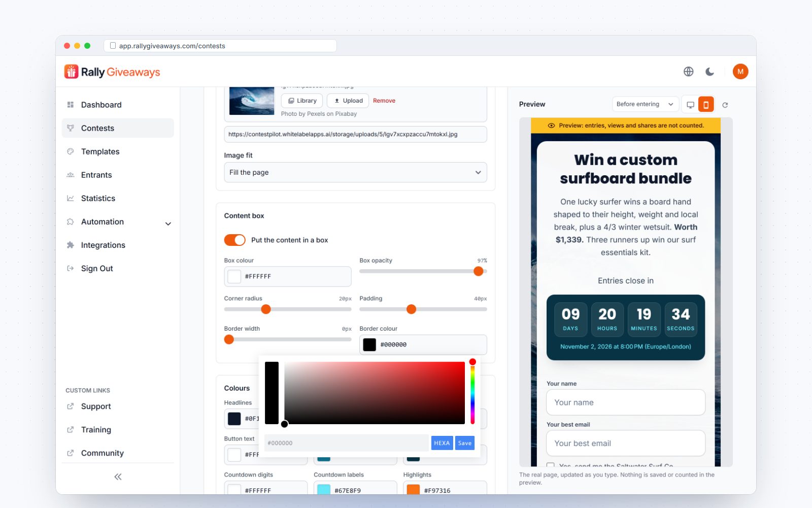This screenshot has width=812, height=508.
Task: Save the picked colour
Action: click(465, 443)
